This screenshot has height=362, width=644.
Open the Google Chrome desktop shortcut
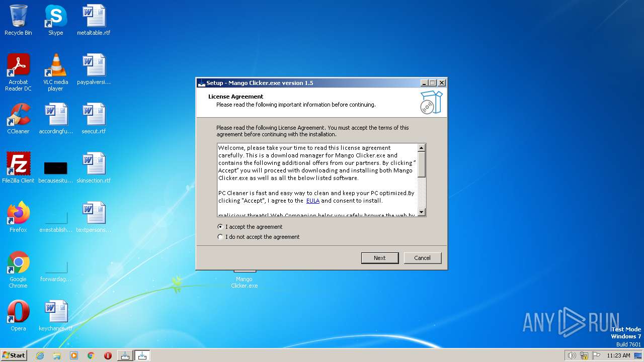coord(18,269)
